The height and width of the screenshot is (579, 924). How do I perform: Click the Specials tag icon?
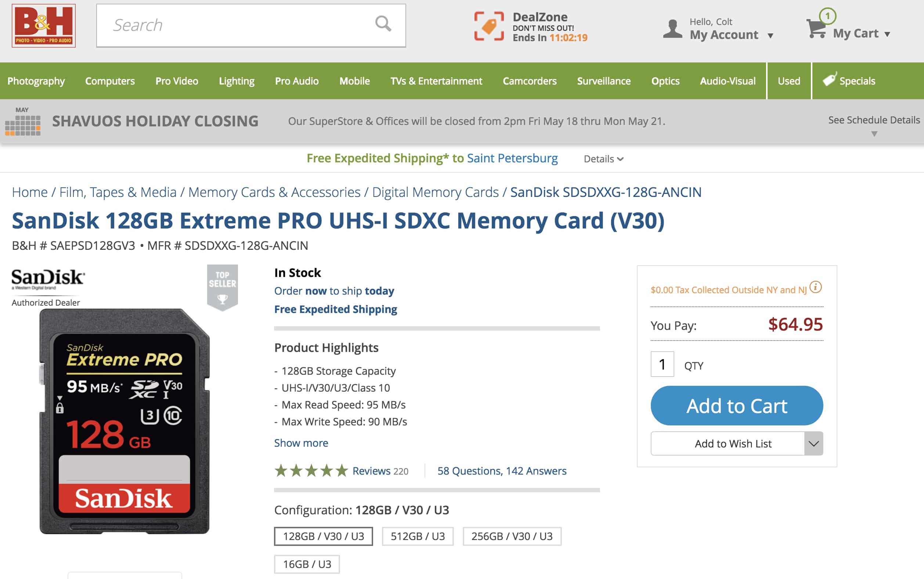[829, 80]
